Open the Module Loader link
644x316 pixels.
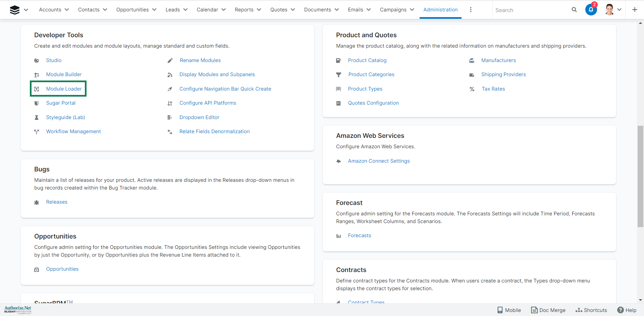pos(64,89)
